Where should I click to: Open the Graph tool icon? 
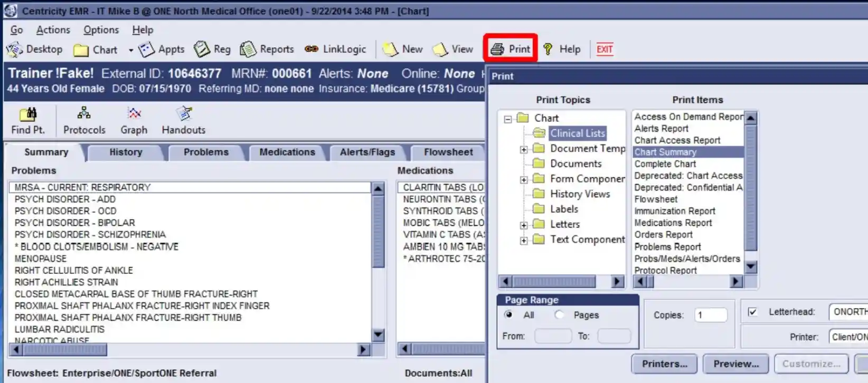(134, 113)
